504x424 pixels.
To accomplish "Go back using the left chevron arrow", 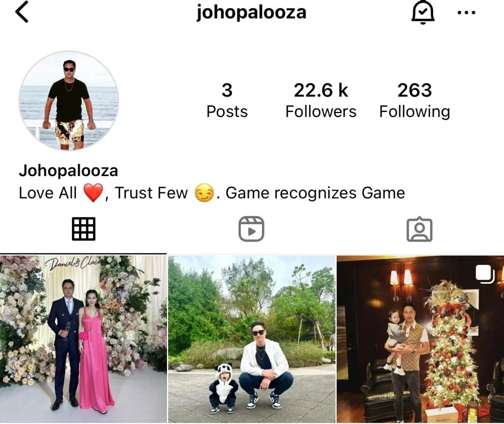I will 22,12.
